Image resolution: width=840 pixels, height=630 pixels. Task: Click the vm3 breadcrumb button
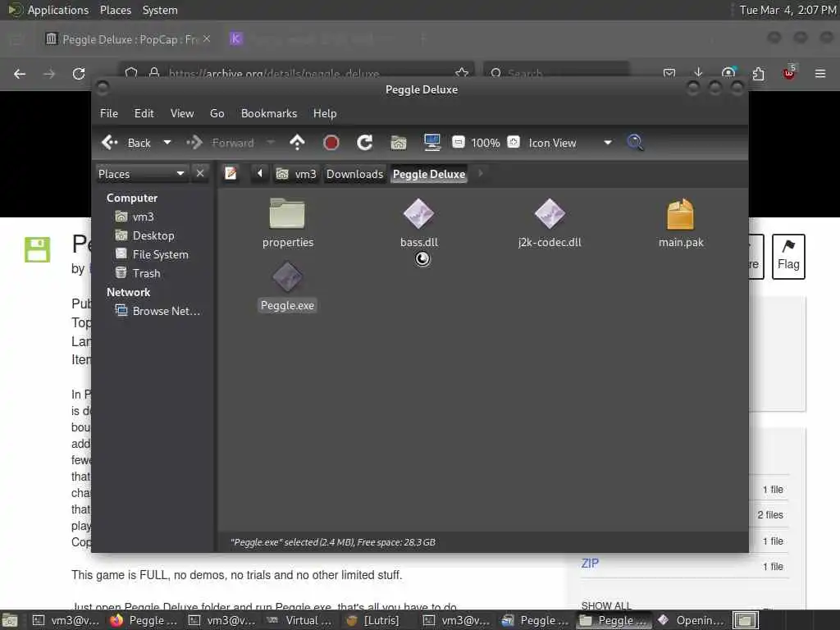(x=296, y=174)
